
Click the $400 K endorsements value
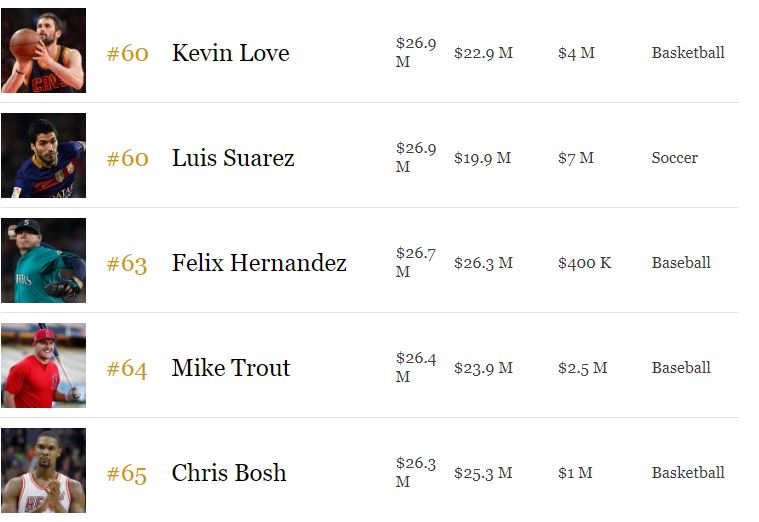(x=585, y=263)
